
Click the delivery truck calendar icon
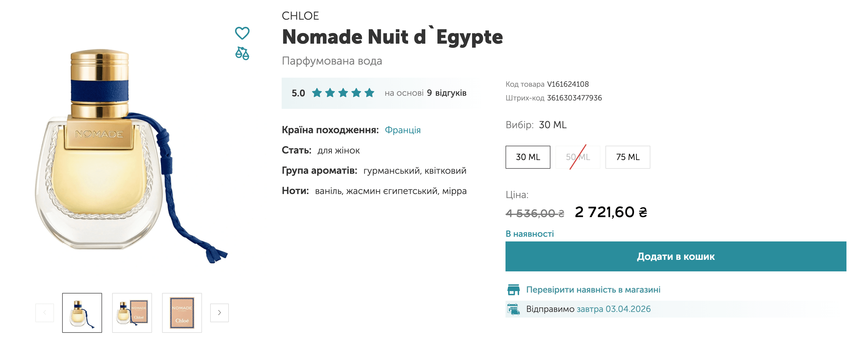click(513, 309)
